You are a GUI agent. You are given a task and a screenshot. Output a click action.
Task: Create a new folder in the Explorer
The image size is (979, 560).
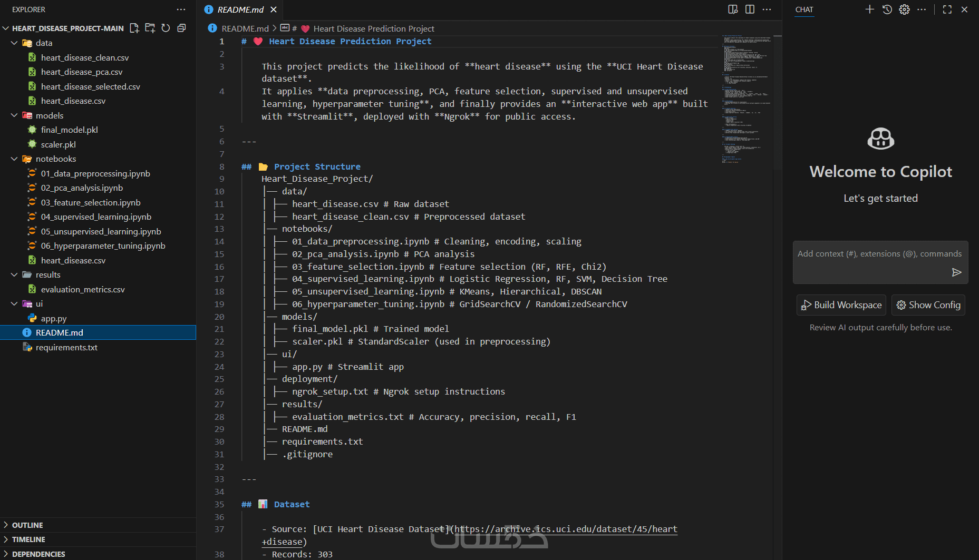coord(150,28)
